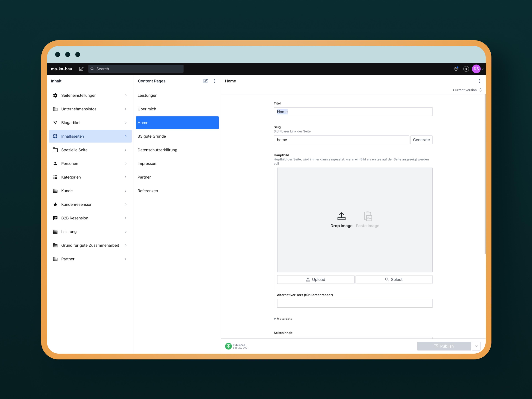
Task: Click the top Search field
Action: coord(136,69)
